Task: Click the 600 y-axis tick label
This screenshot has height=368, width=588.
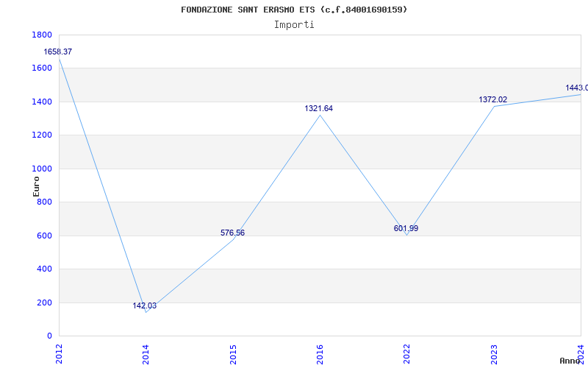Action: [x=44, y=236]
